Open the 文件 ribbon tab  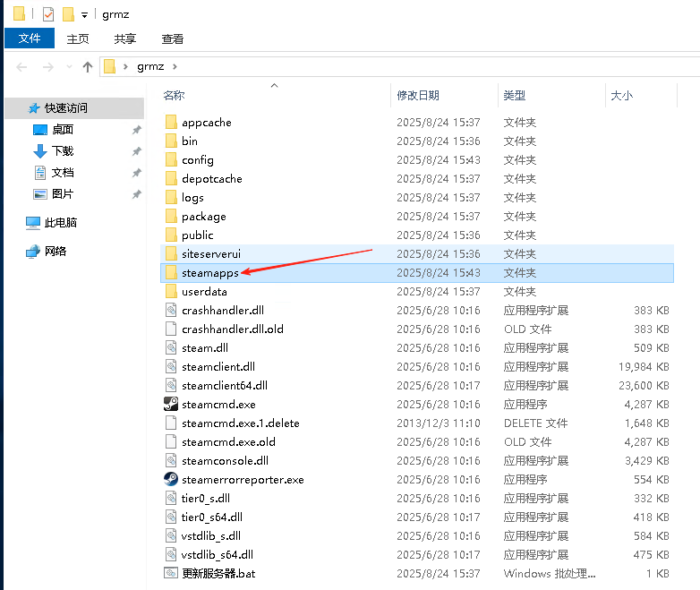coord(30,38)
